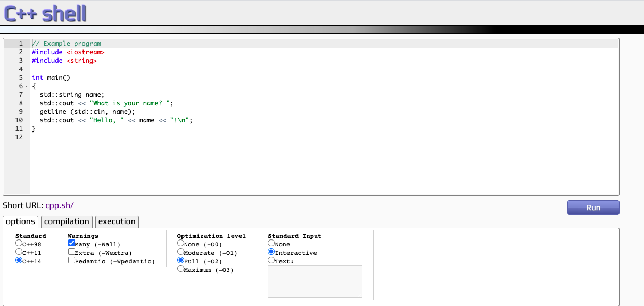Select Maximum (-O3) optimization
The height and width of the screenshot is (306, 644).
[x=181, y=269]
